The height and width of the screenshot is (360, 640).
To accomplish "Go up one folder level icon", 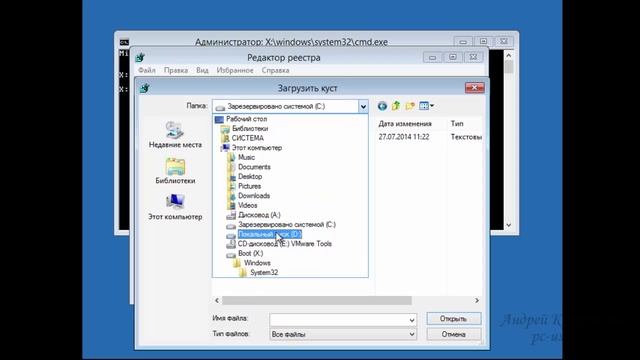I will coord(396,106).
